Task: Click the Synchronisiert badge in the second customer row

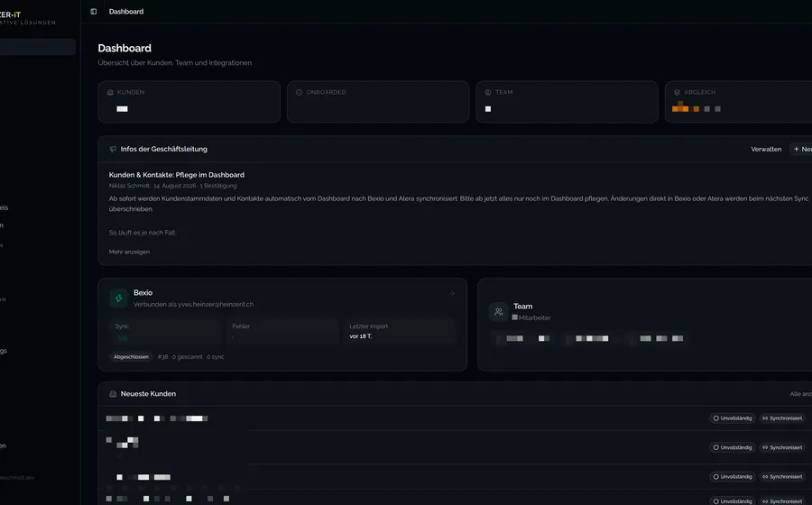Action: [x=782, y=447]
